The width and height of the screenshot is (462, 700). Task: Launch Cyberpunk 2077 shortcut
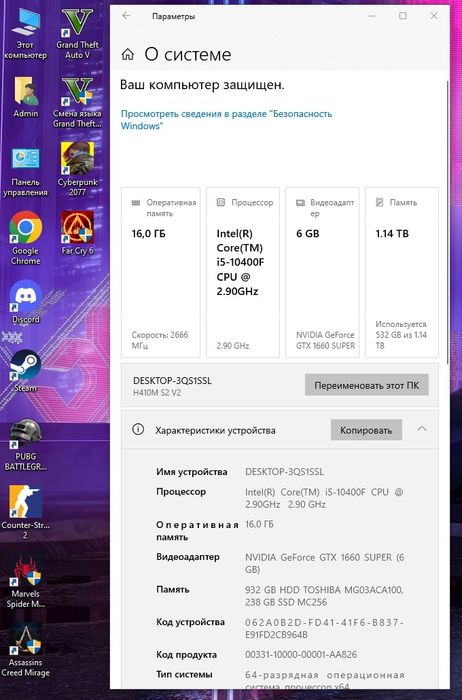(77, 170)
